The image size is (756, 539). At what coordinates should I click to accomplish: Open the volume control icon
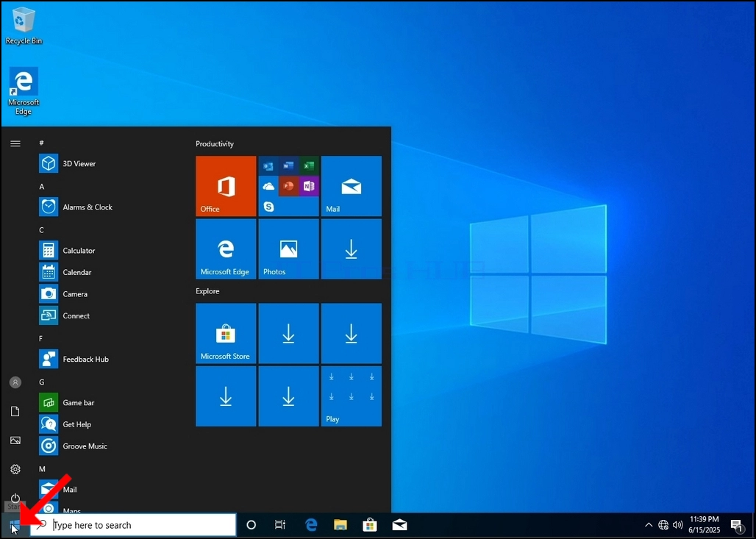pos(678,525)
